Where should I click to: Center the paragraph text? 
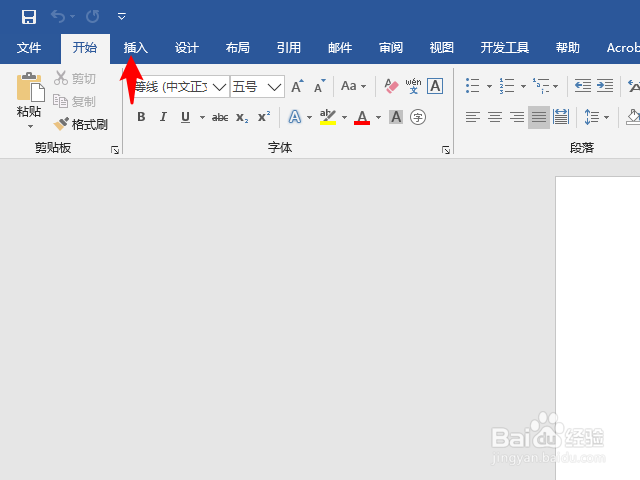pos(495,117)
